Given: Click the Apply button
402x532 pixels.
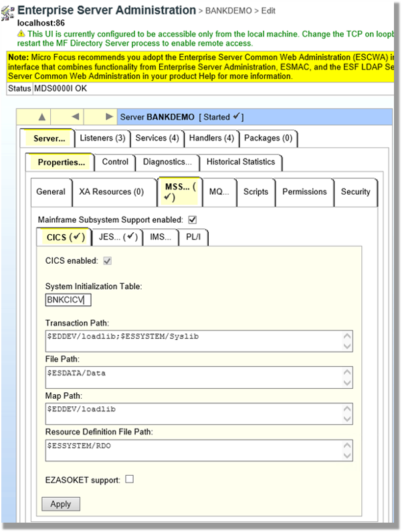Looking at the screenshot, I should [61, 504].
